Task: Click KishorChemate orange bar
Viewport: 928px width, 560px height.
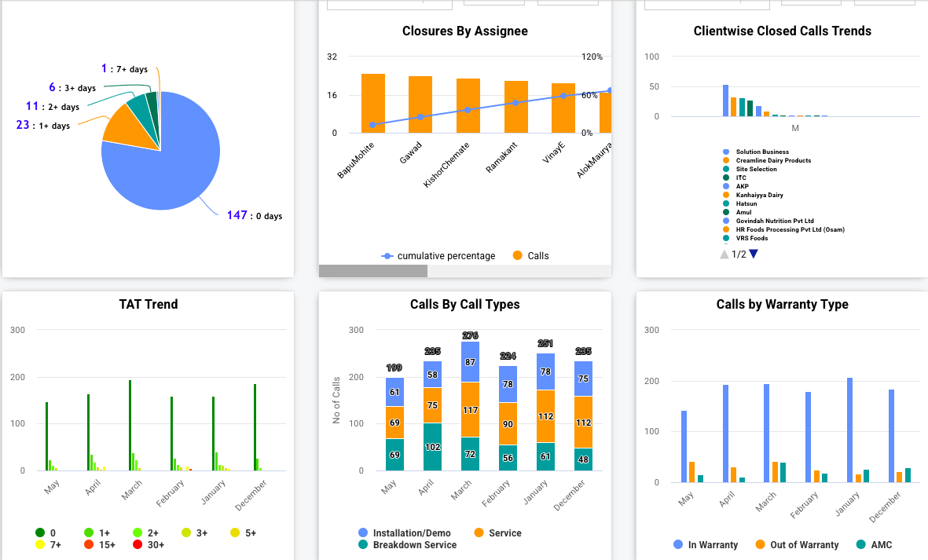Action: 468,106
